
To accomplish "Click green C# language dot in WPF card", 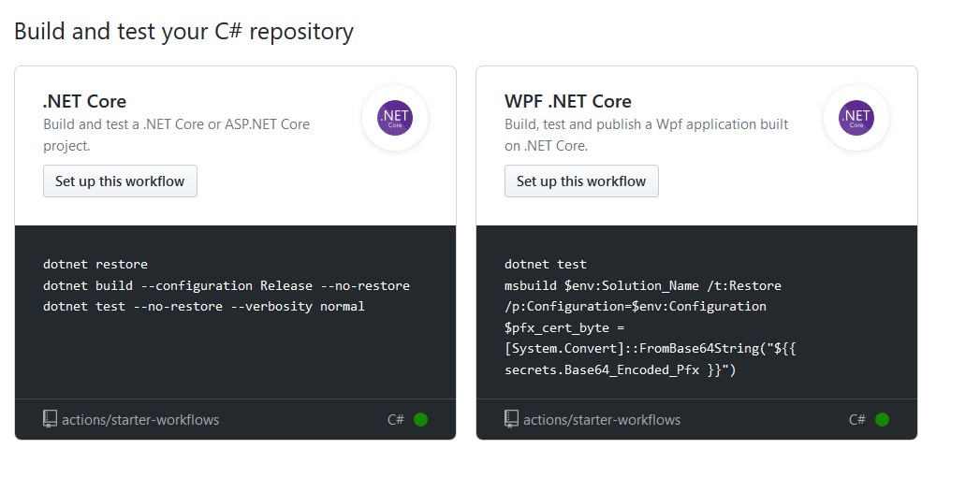I will (x=882, y=419).
